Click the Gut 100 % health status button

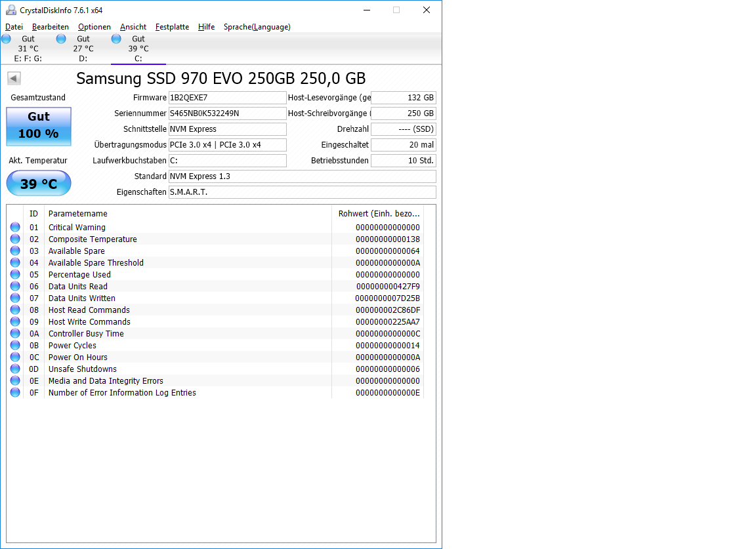39,127
